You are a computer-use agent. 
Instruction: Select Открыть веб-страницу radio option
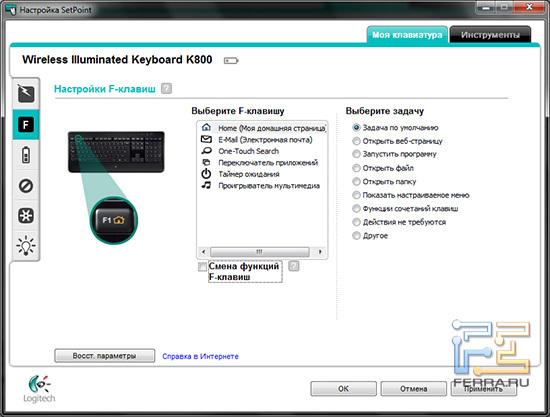[x=356, y=141]
